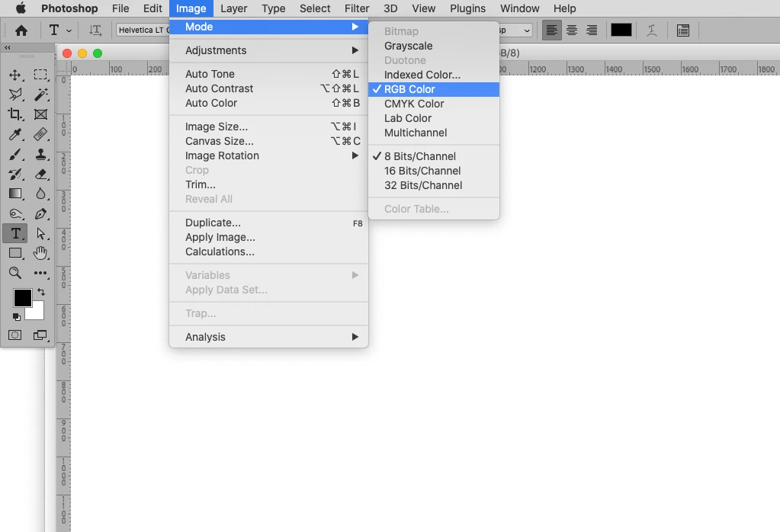This screenshot has height=532, width=780.
Task: Toggle Quick Mask mode
Action: [x=15, y=335]
